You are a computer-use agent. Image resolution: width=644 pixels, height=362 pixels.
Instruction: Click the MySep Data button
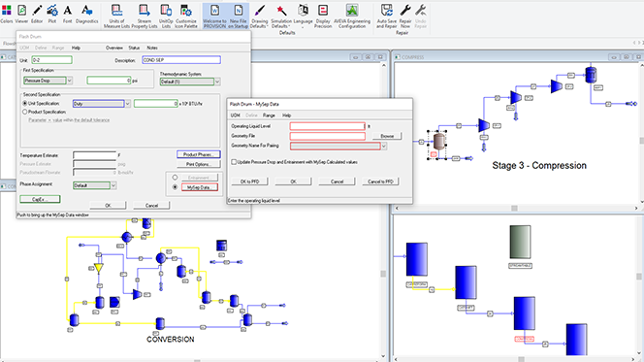click(200, 187)
